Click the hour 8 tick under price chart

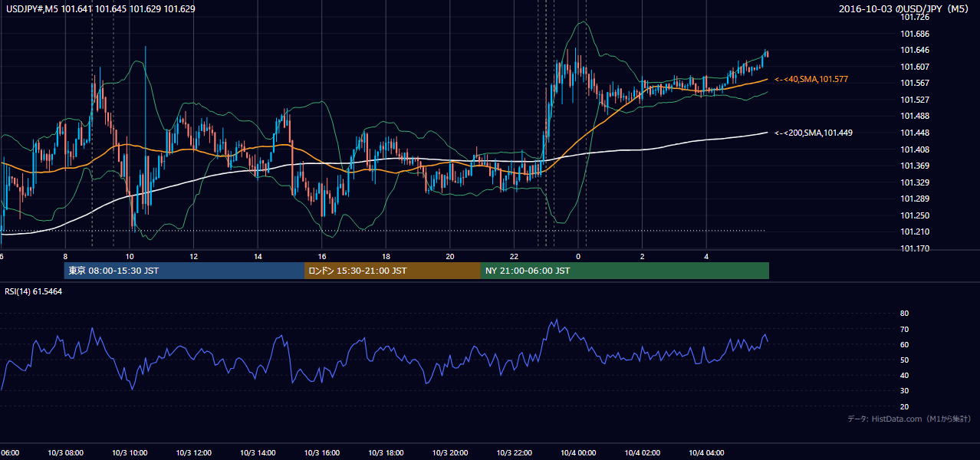tap(65, 256)
